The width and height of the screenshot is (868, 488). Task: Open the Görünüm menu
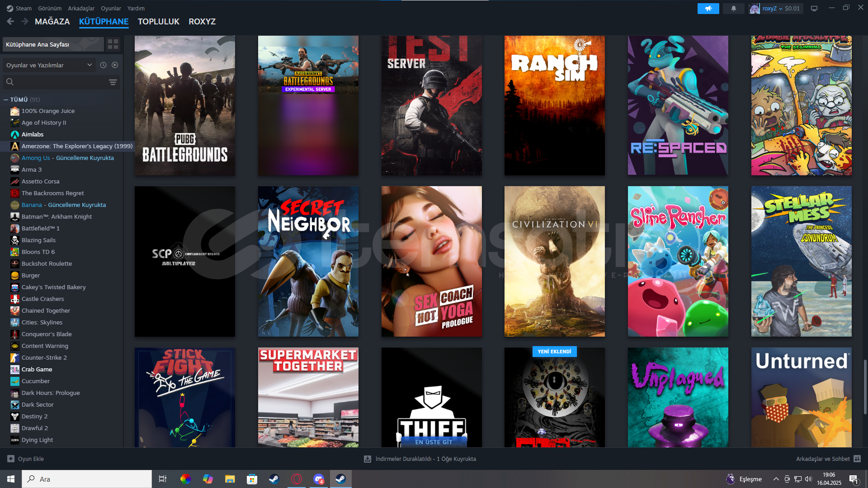[x=50, y=8]
